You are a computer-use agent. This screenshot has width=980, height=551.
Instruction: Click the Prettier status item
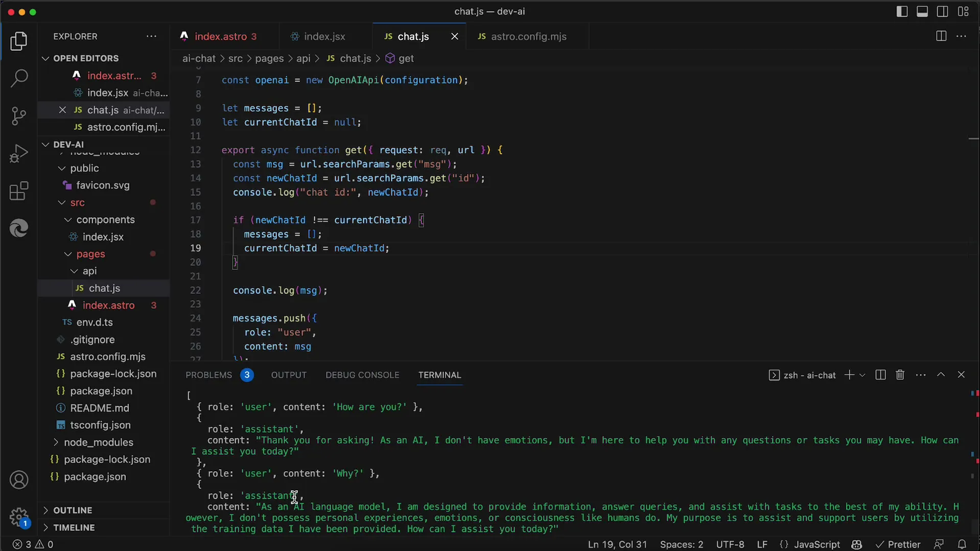click(x=898, y=544)
